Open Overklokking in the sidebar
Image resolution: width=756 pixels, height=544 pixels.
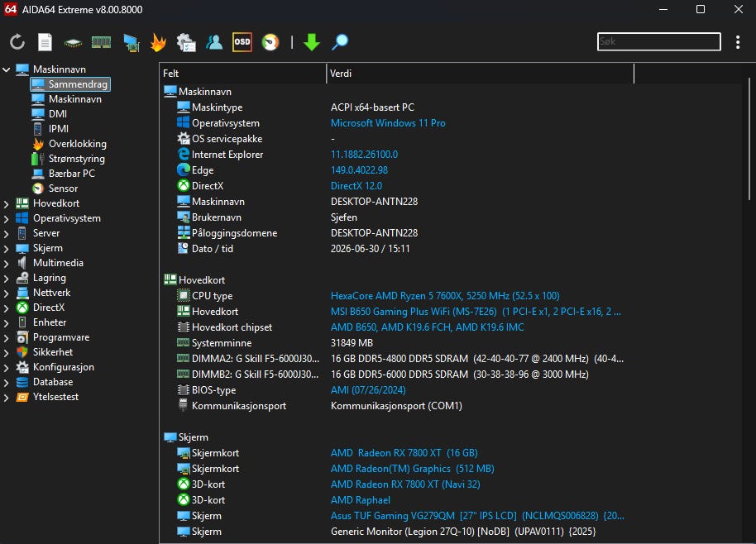77,144
